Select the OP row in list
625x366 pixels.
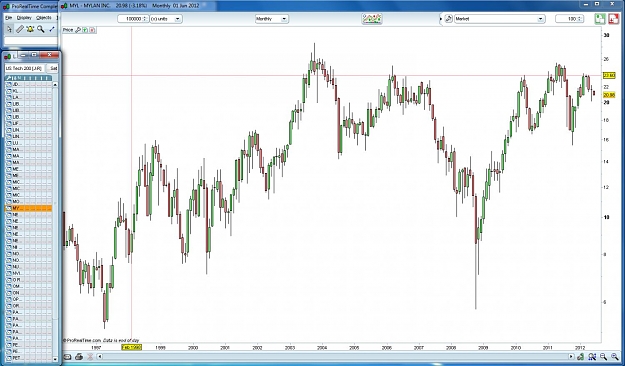pyautogui.click(x=28, y=299)
